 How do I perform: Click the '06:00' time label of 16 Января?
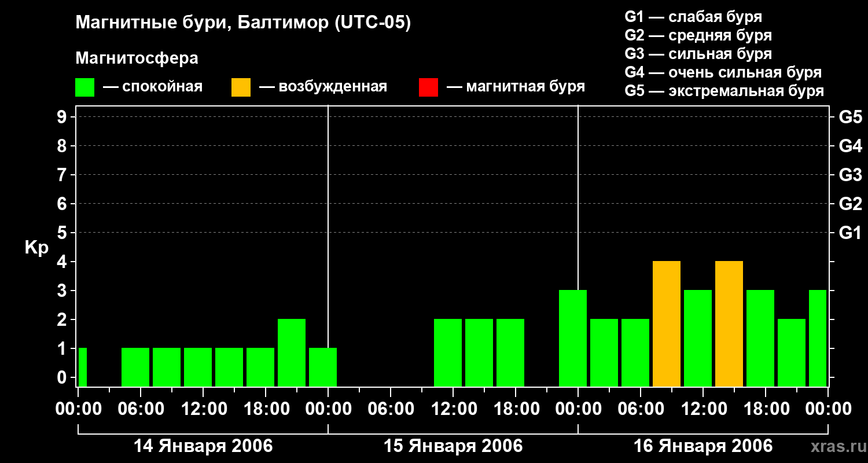[641, 409]
